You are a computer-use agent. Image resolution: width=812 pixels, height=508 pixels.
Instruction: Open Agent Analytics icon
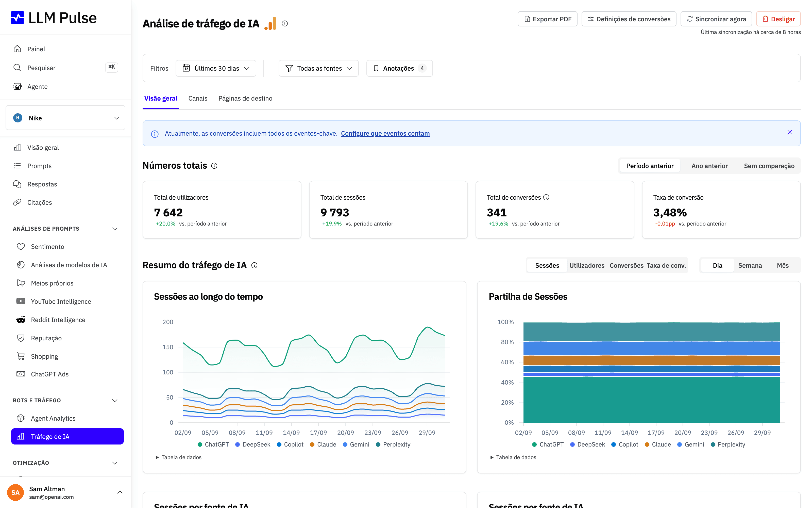tap(21, 418)
